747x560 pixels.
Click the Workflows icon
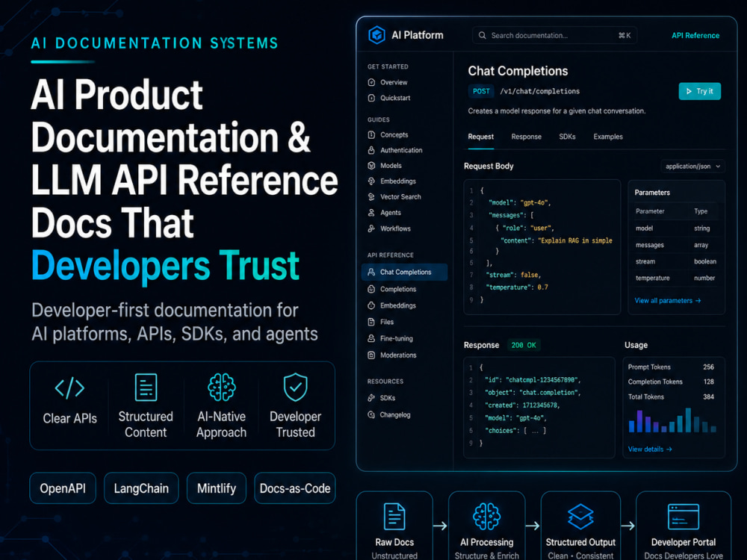(x=371, y=228)
